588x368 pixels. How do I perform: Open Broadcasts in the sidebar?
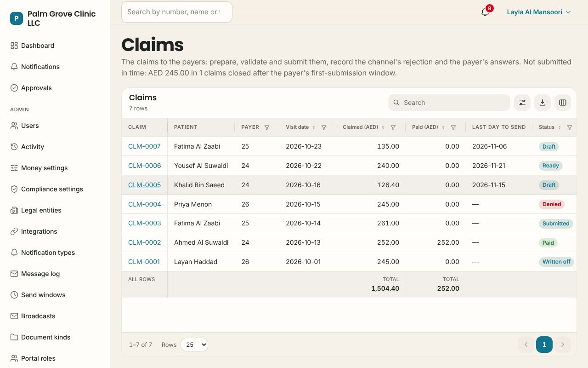55,316
